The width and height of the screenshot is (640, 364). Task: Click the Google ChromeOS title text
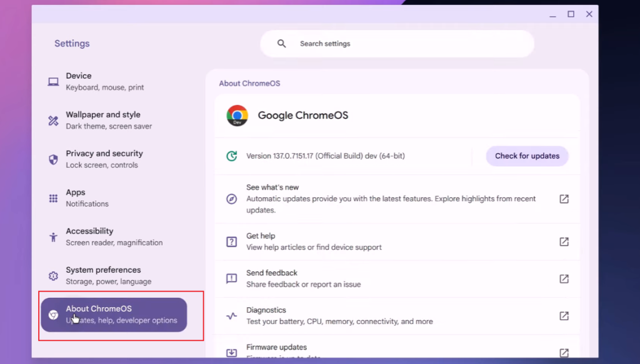click(303, 116)
